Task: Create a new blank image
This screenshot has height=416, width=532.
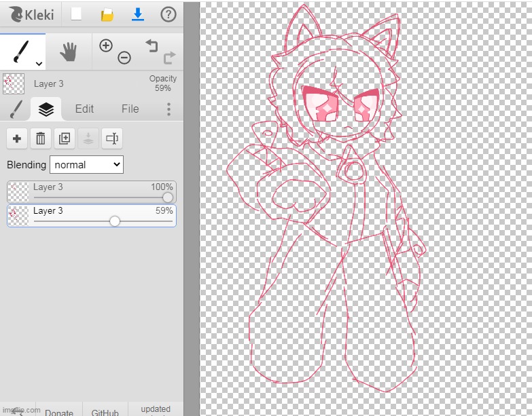Action: pos(77,14)
